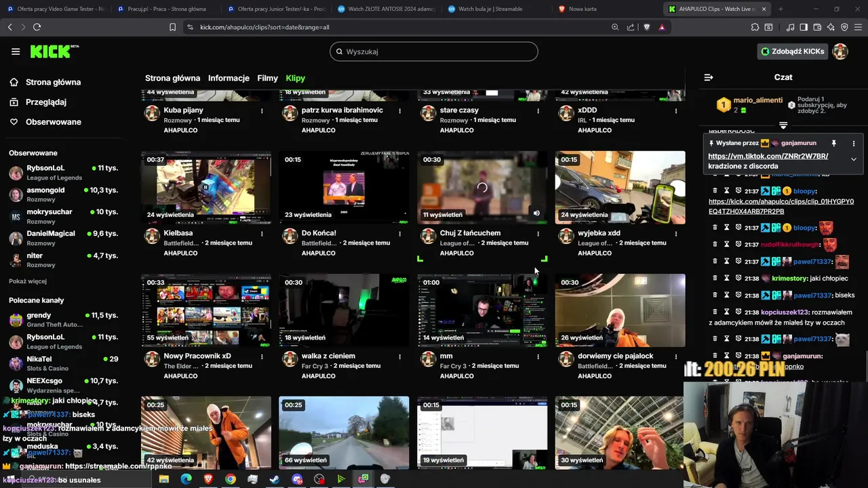
Task: Click the address bar URL
Action: [264, 27]
